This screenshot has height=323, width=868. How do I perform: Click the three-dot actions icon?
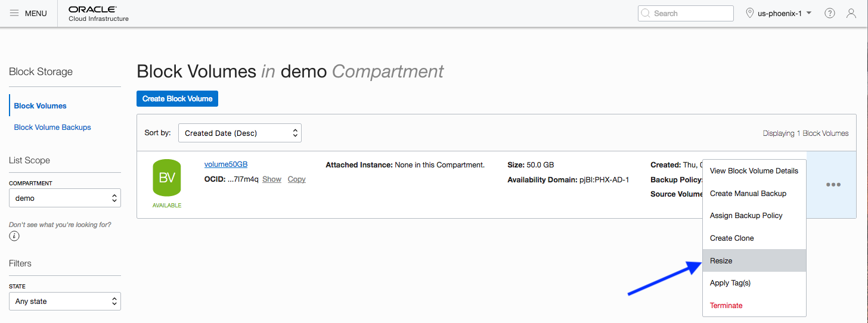click(833, 185)
